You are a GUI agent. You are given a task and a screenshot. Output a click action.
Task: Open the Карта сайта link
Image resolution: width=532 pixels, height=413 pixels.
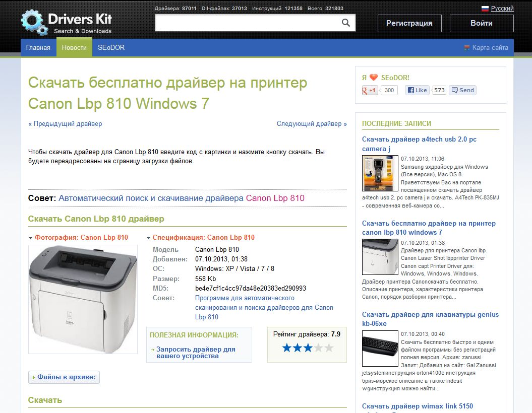click(x=490, y=48)
